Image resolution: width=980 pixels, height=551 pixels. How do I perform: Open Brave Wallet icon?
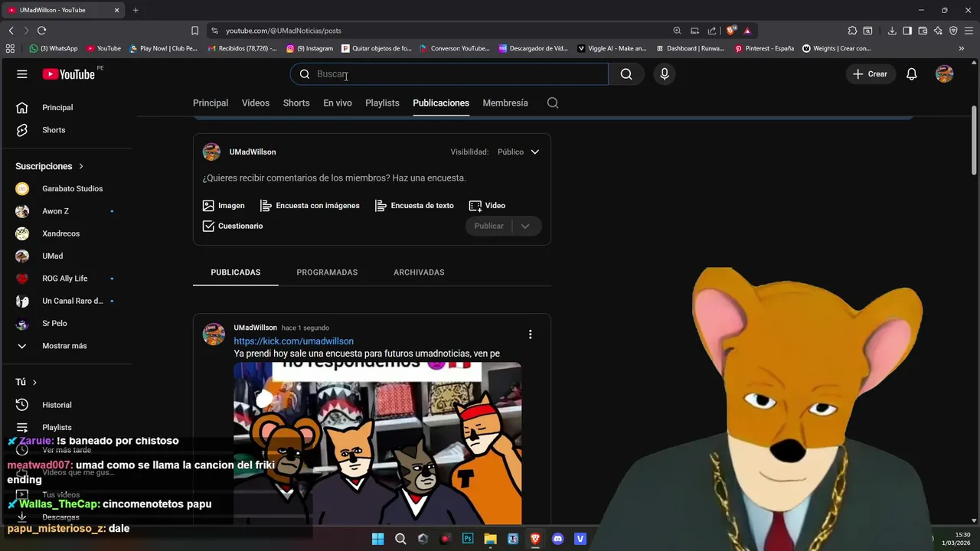tap(923, 31)
